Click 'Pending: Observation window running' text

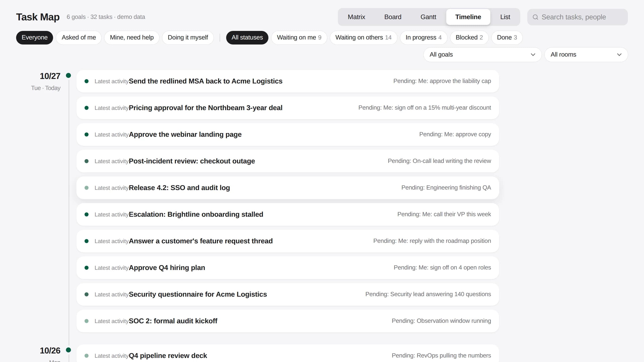pyautogui.click(x=441, y=321)
